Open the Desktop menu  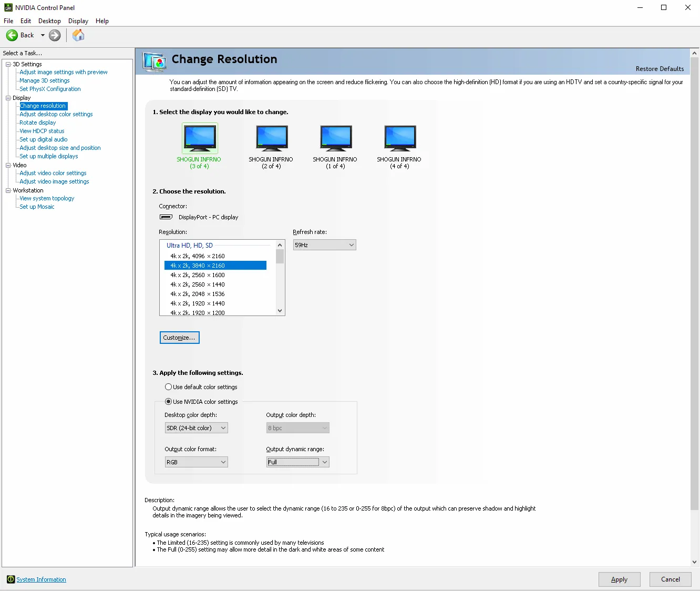coord(49,21)
